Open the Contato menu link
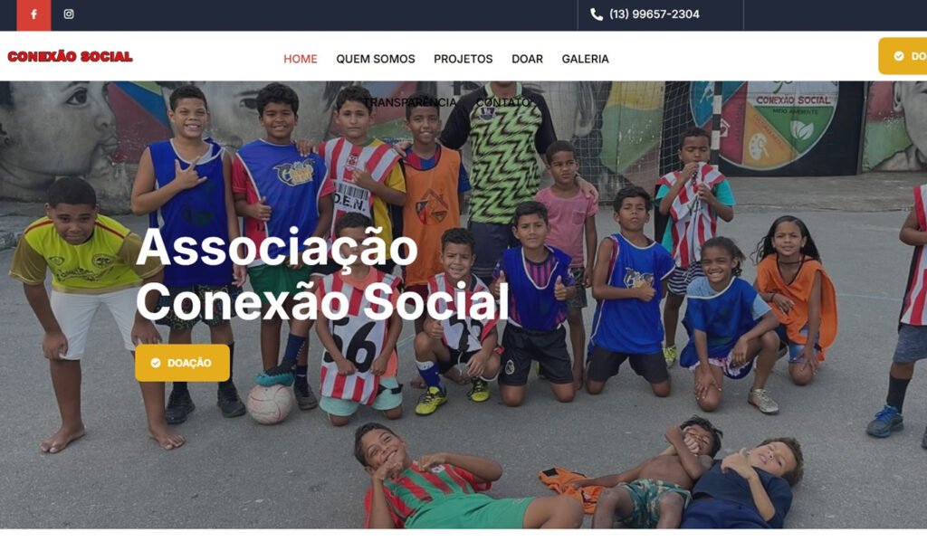Screen dimensions: 927x560 (x=503, y=102)
